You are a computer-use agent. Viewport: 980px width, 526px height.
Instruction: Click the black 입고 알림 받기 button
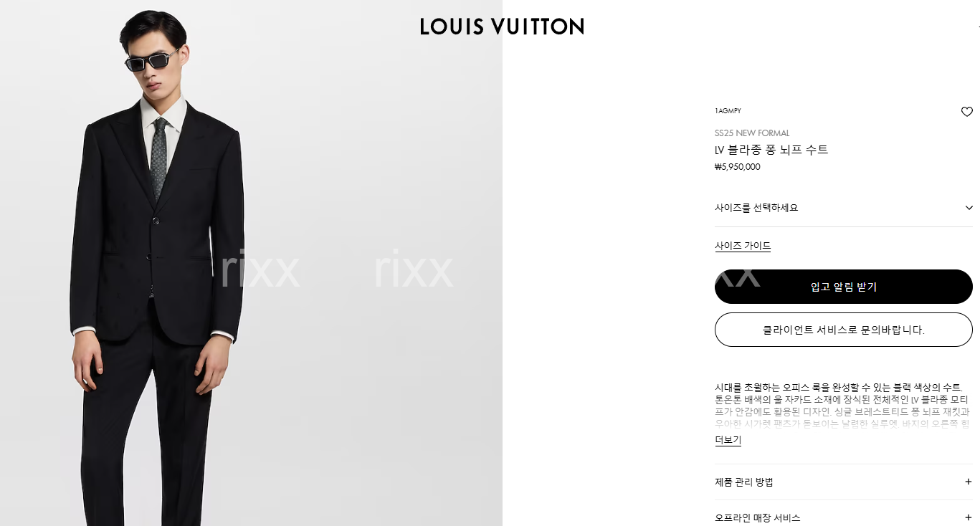click(x=844, y=287)
